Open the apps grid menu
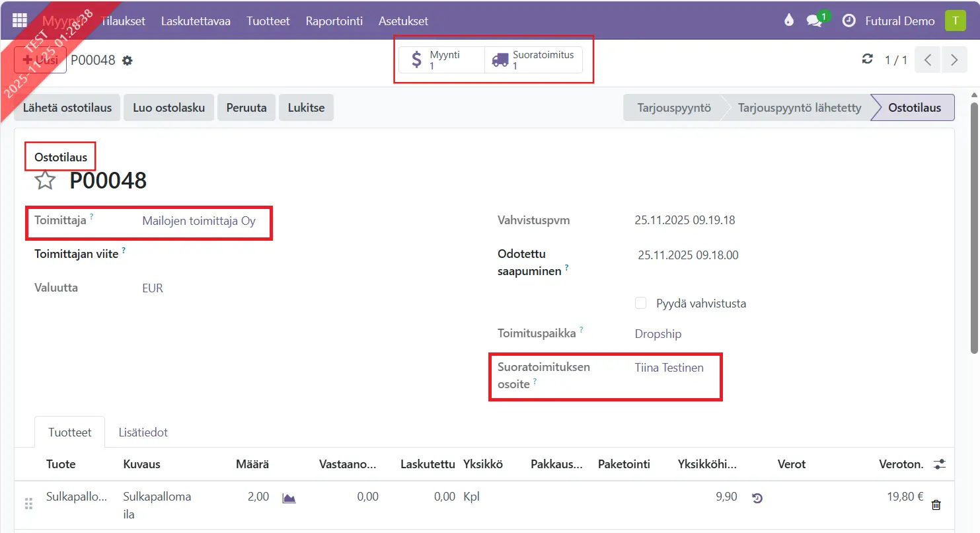The height and width of the screenshot is (533, 980). pos(20,20)
